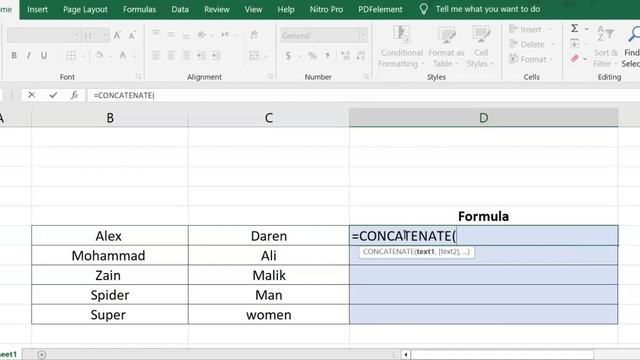Decrease font size with the smaller A icon
The height and width of the screenshot is (360, 640).
132,36
